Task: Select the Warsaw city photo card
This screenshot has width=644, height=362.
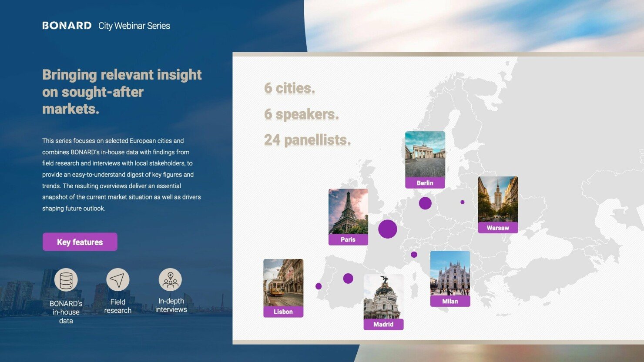Action: pyautogui.click(x=498, y=199)
